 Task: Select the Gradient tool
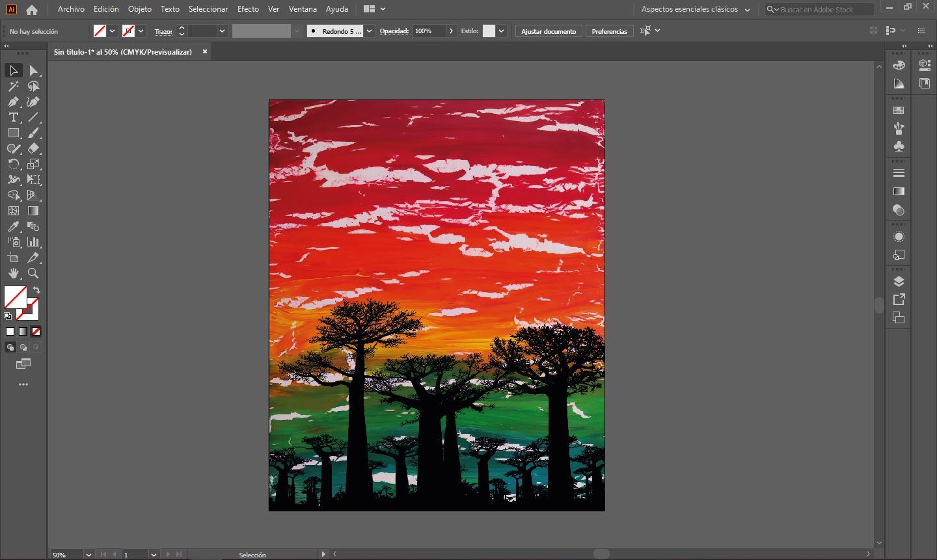pyautogui.click(x=33, y=211)
